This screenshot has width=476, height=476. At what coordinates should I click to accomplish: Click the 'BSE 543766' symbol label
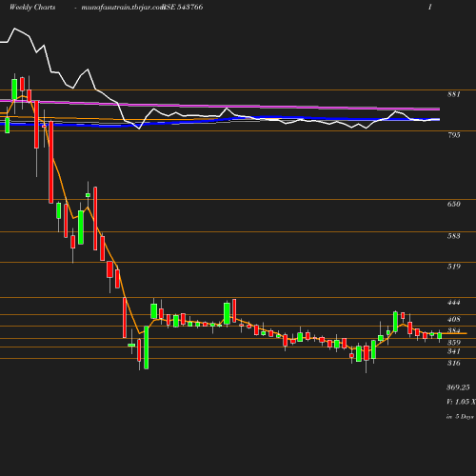[183, 7]
